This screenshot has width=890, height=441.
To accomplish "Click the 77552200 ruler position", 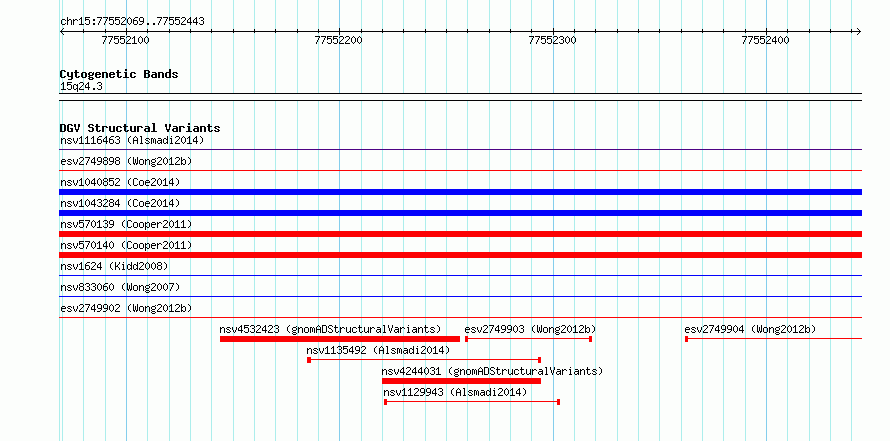I will (339, 40).
